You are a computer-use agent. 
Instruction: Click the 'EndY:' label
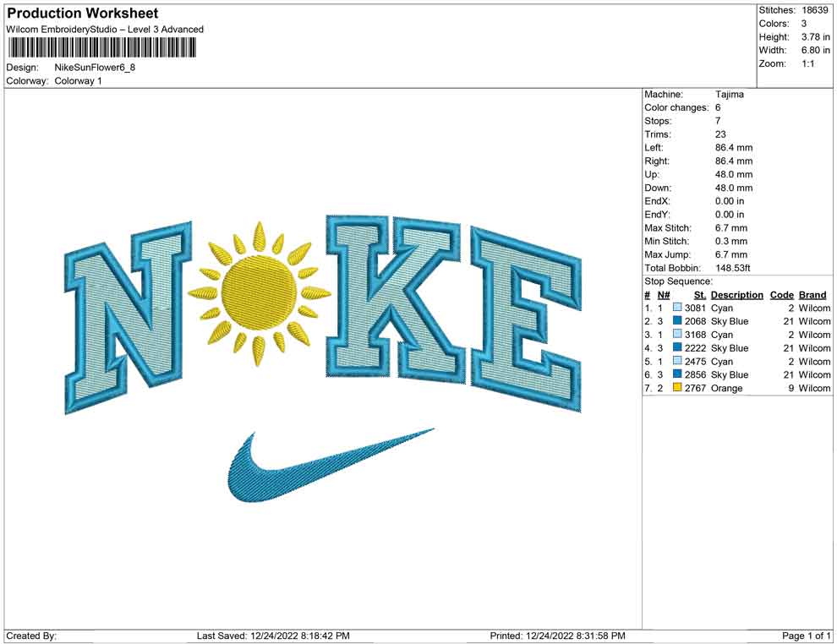(657, 215)
